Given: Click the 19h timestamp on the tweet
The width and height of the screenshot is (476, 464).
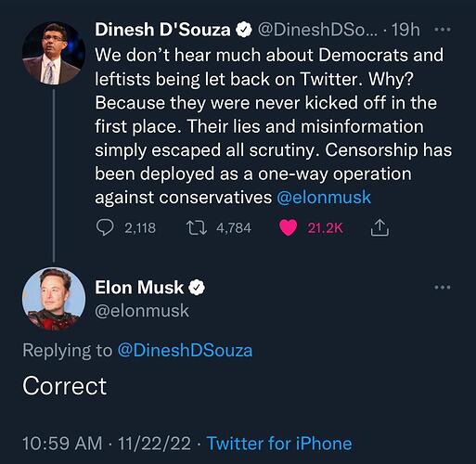Looking at the screenshot, I should tap(405, 30).
